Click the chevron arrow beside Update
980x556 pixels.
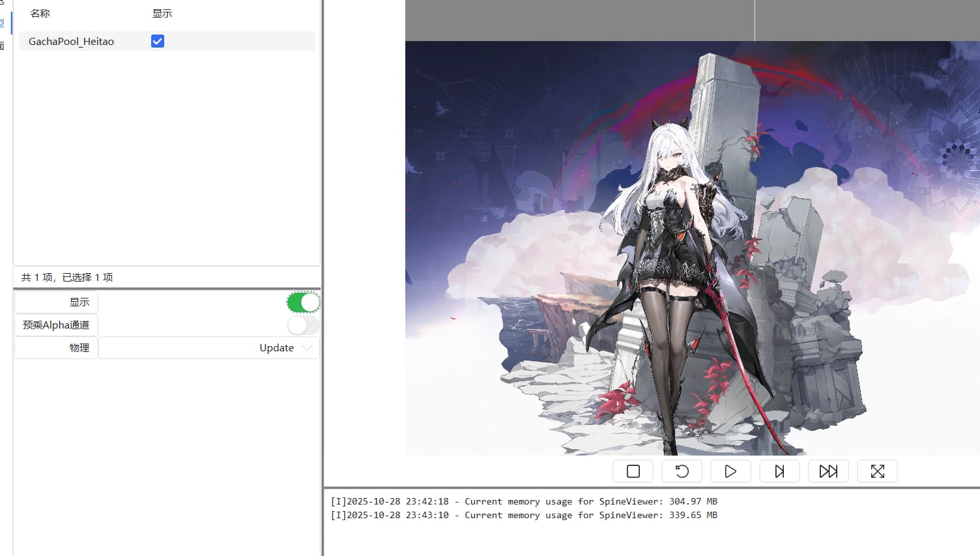(307, 348)
